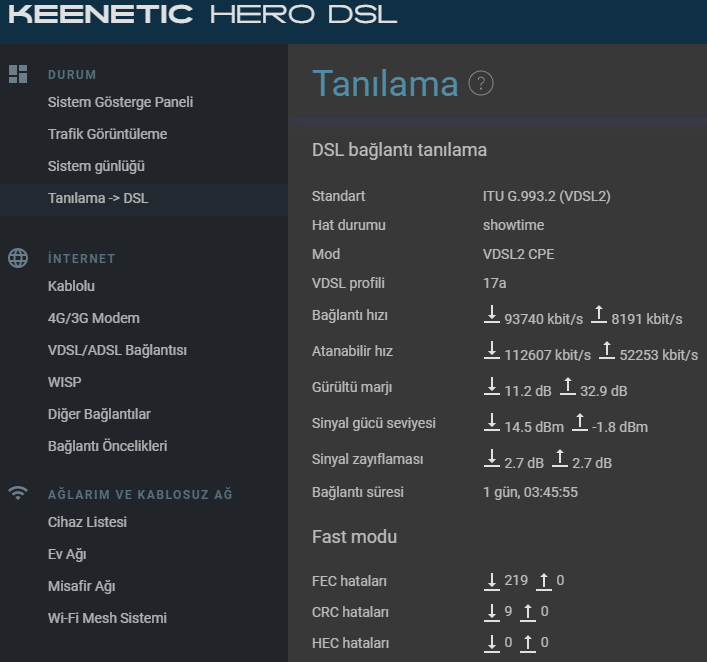Click the Keenetic Hero DSL logo

pos(202,14)
